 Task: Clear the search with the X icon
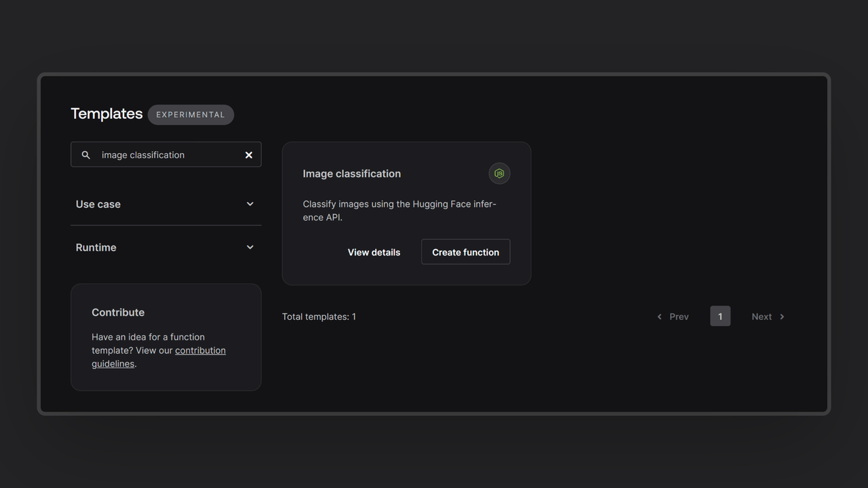tap(249, 155)
